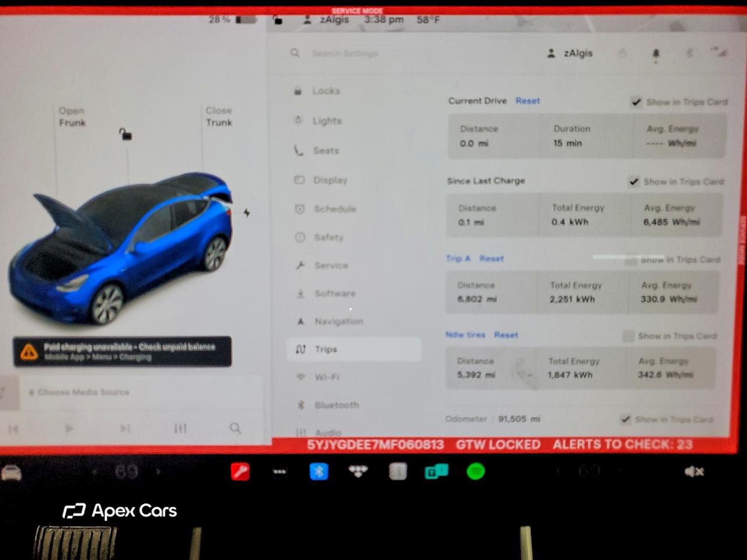The width and height of the screenshot is (747, 560).
Task: Open the Wi-Fi settings menu
Action: [327, 377]
